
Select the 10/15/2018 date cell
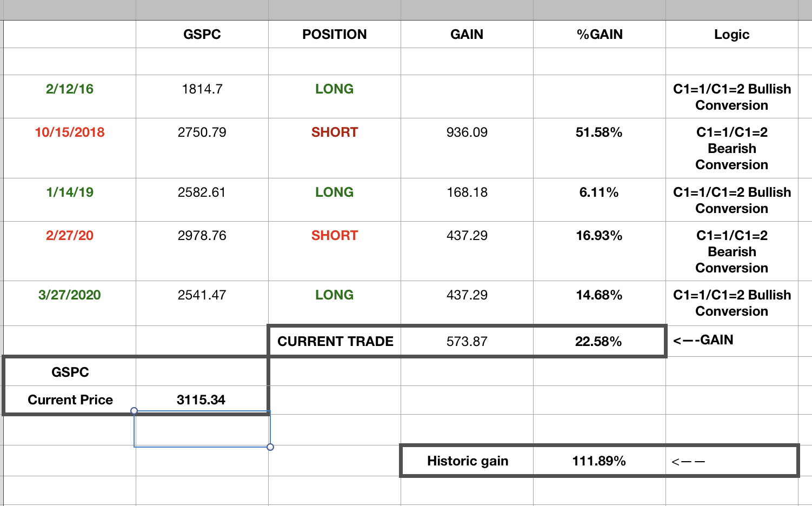(70, 132)
